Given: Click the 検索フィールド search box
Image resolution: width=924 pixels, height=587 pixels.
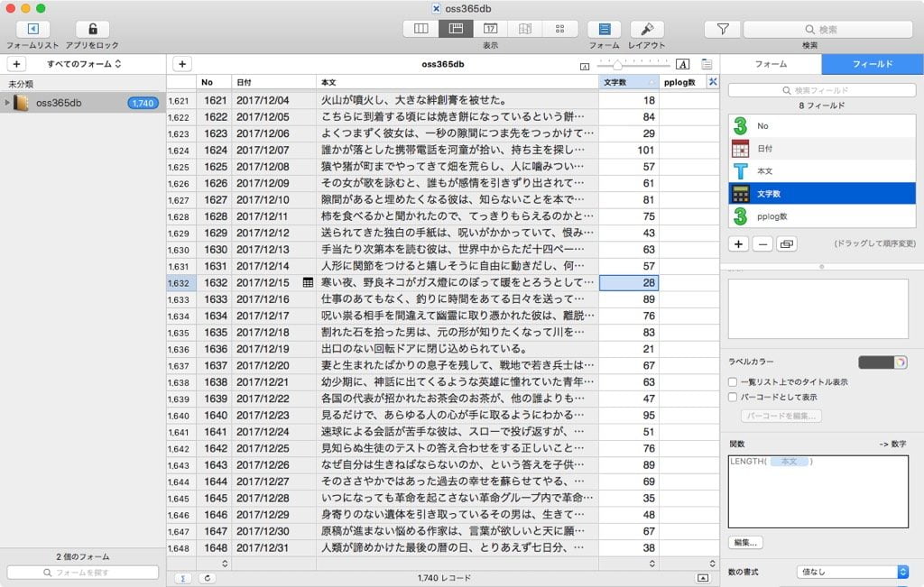Looking at the screenshot, I should click(822, 90).
